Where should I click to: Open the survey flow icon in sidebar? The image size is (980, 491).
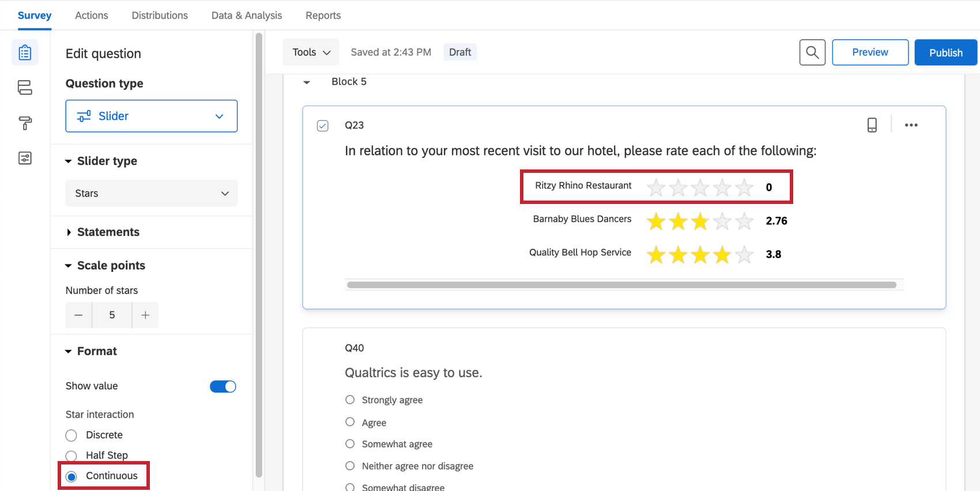(25, 88)
